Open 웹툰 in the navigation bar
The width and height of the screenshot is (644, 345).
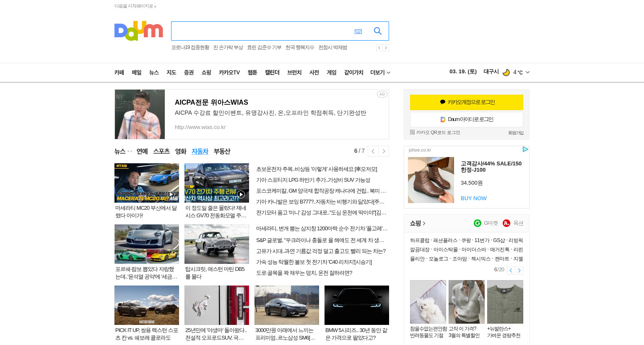[x=252, y=72]
